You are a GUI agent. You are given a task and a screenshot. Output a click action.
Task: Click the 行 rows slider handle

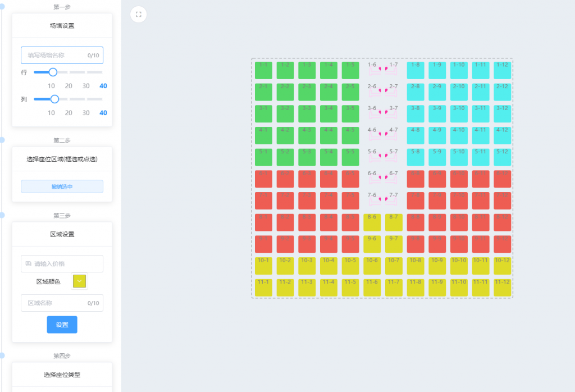[53, 72]
